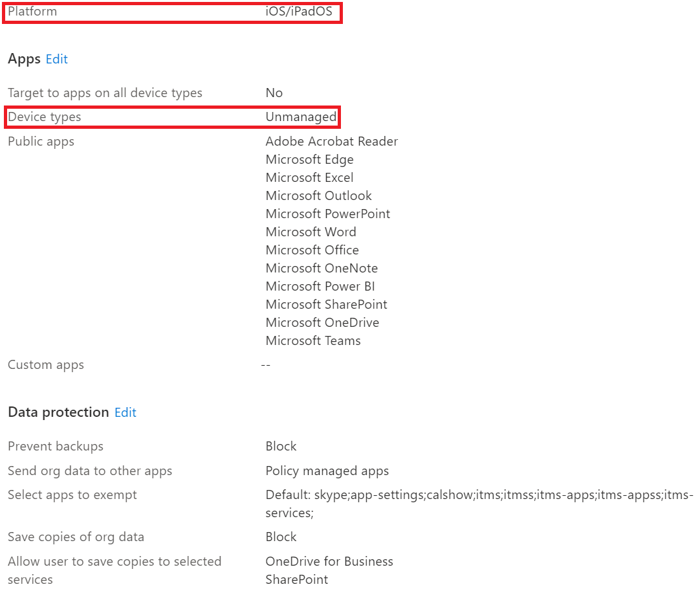Click Microsoft OneNote entry
700x589 pixels.
coord(322,268)
